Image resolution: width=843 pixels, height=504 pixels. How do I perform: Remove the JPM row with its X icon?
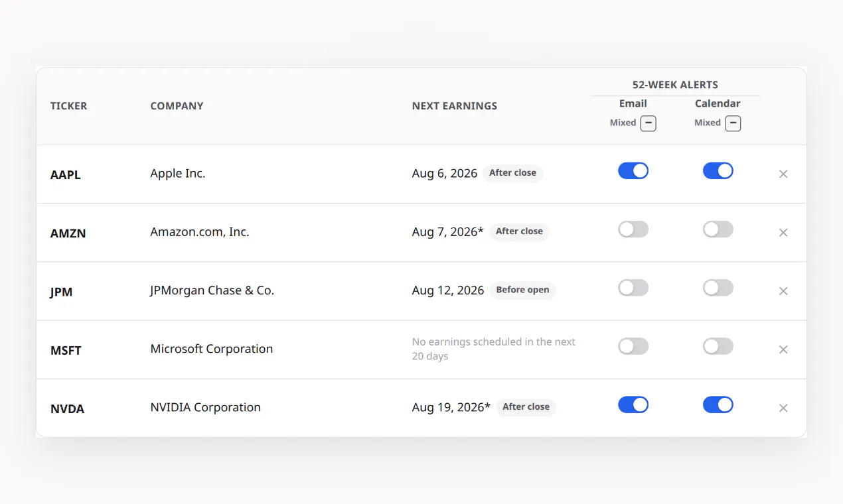tap(783, 291)
